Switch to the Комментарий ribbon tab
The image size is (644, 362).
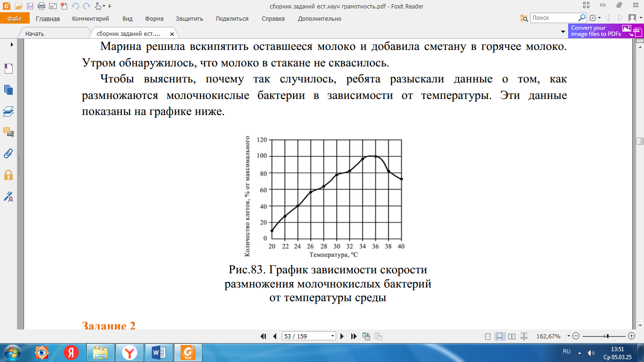pyautogui.click(x=91, y=19)
